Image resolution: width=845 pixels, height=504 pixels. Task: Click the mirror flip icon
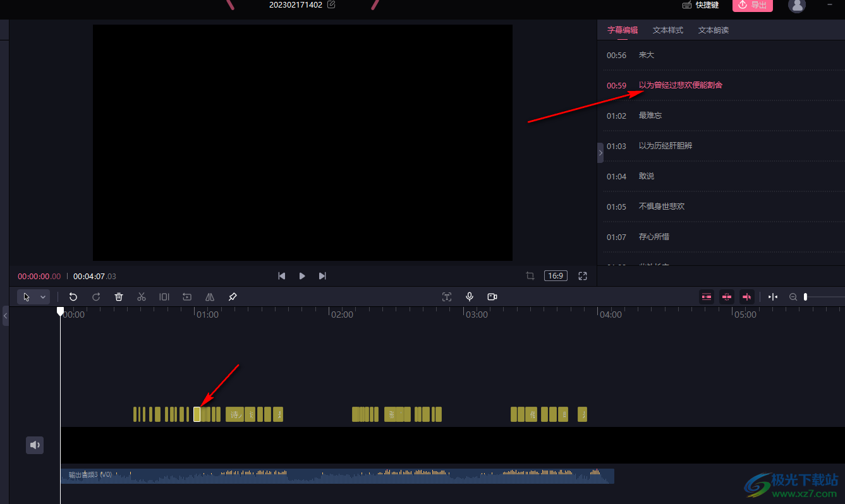[210, 297]
